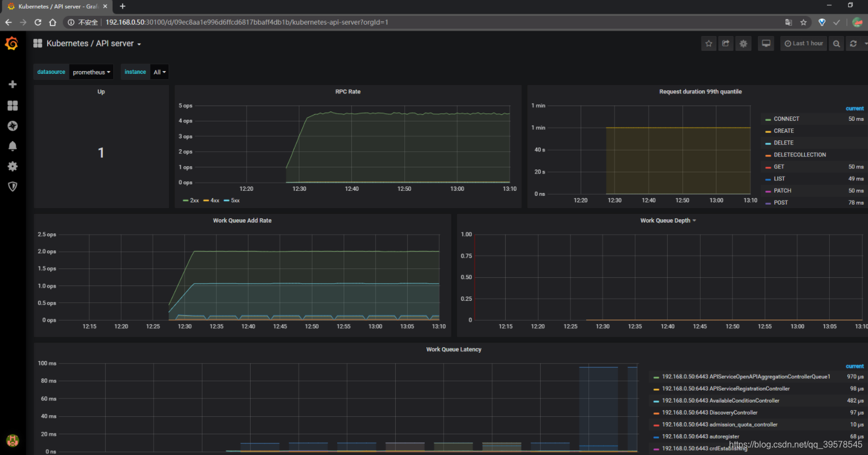Viewport: 868px width, 455px height.
Task: Open dashboard settings gear in top bar
Action: point(743,43)
